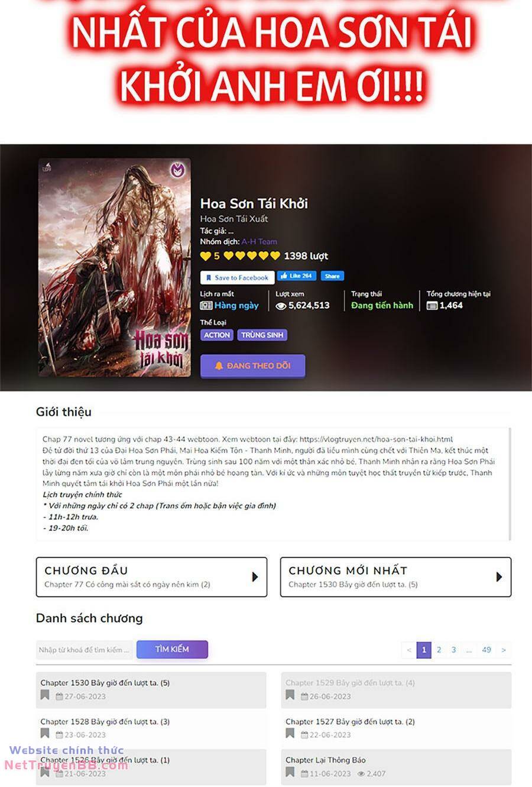Screen dimensions: 532x787
Task: Select page 2 in pagination
Action: tap(439, 650)
